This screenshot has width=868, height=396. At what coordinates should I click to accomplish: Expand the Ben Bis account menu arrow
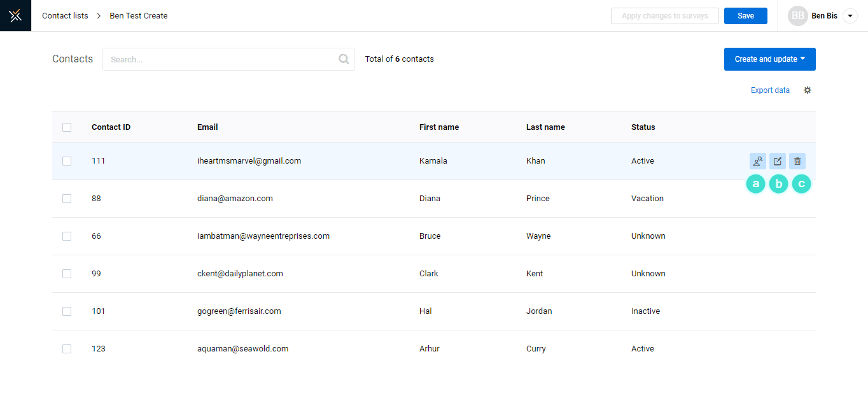[x=850, y=16]
